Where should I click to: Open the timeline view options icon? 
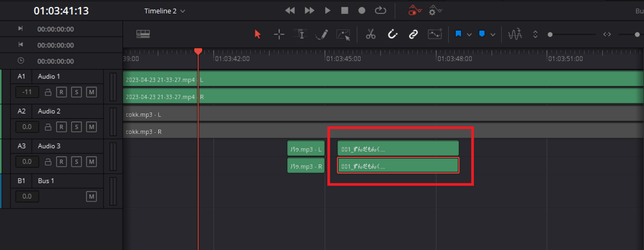click(x=143, y=34)
